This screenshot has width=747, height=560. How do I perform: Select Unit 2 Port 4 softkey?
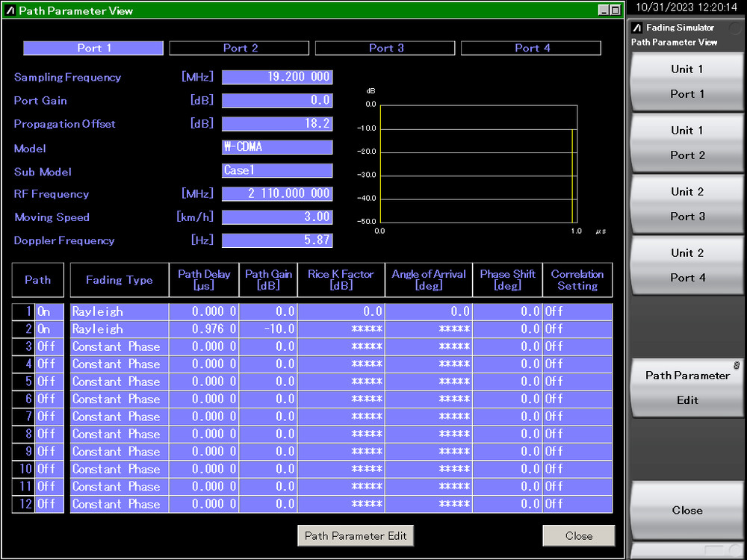[x=687, y=265]
